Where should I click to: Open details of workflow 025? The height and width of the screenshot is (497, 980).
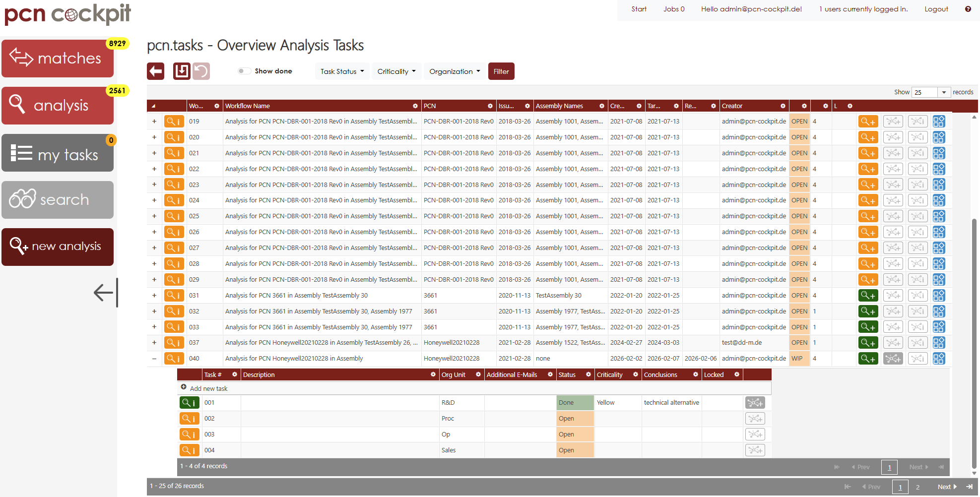point(174,216)
